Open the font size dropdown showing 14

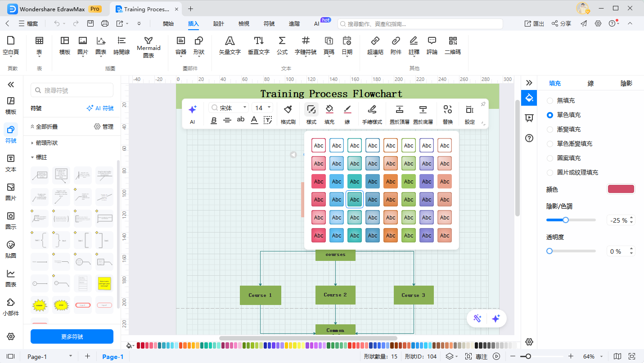point(263,108)
